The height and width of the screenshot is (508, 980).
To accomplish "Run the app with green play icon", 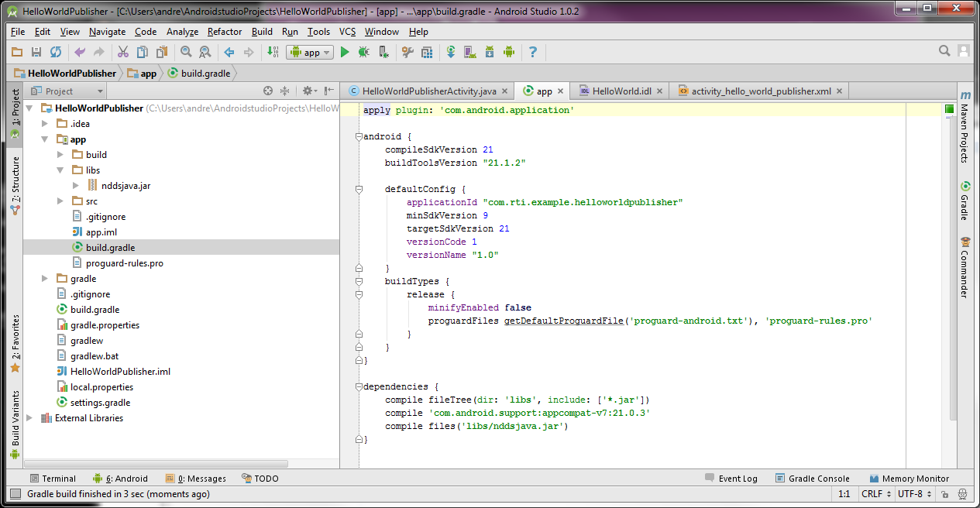I will [345, 52].
